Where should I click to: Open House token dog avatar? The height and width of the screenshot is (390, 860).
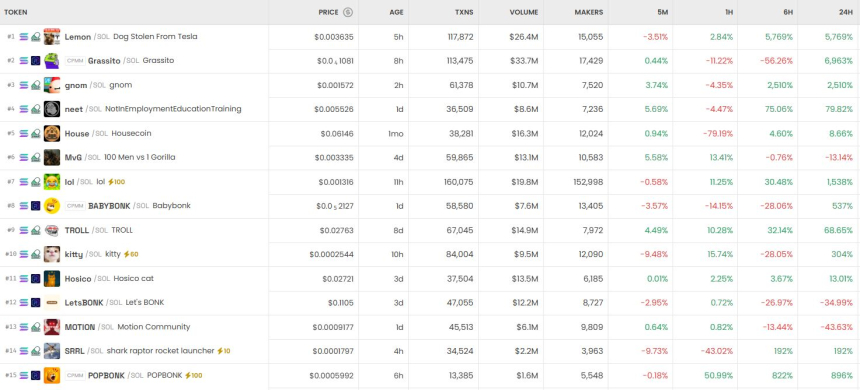point(52,133)
